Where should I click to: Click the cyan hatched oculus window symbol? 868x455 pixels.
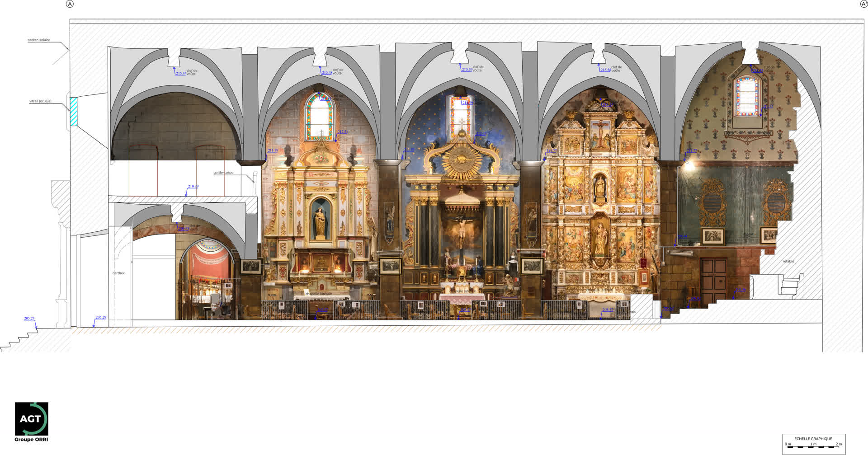coord(73,112)
